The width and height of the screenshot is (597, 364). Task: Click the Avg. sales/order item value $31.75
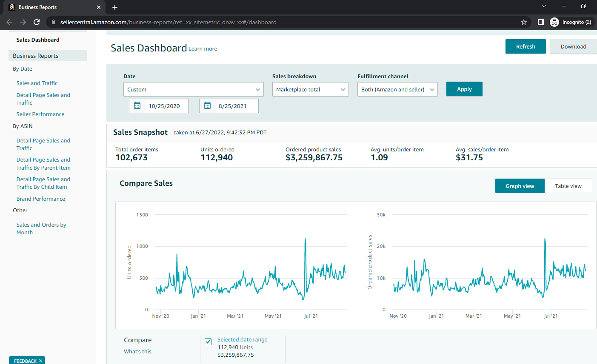(x=469, y=158)
